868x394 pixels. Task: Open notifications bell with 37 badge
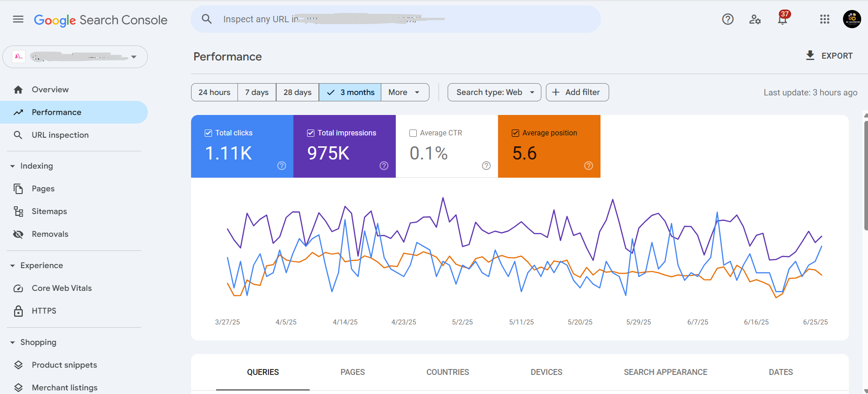tap(783, 18)
